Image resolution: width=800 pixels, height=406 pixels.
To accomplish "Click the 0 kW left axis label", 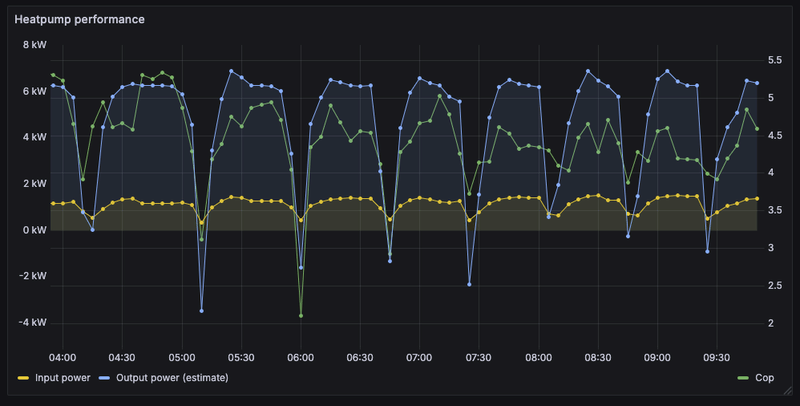I will tap(35, 230).
